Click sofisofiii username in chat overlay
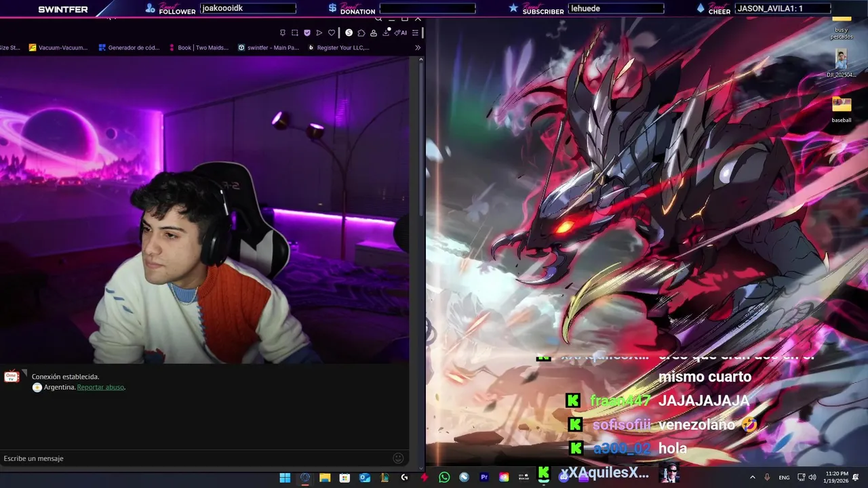 [x=621, y=425]
